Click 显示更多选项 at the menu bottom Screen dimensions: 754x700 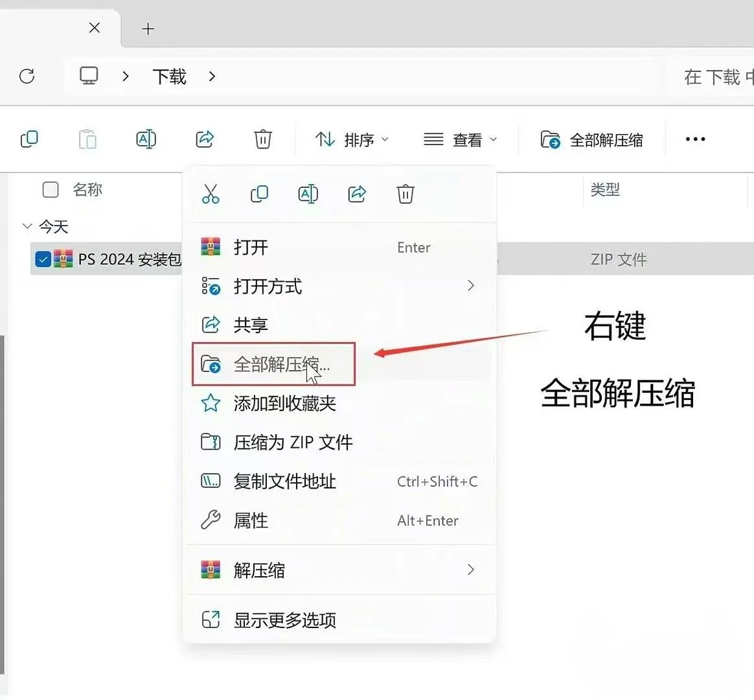click(x=286, y=620)
